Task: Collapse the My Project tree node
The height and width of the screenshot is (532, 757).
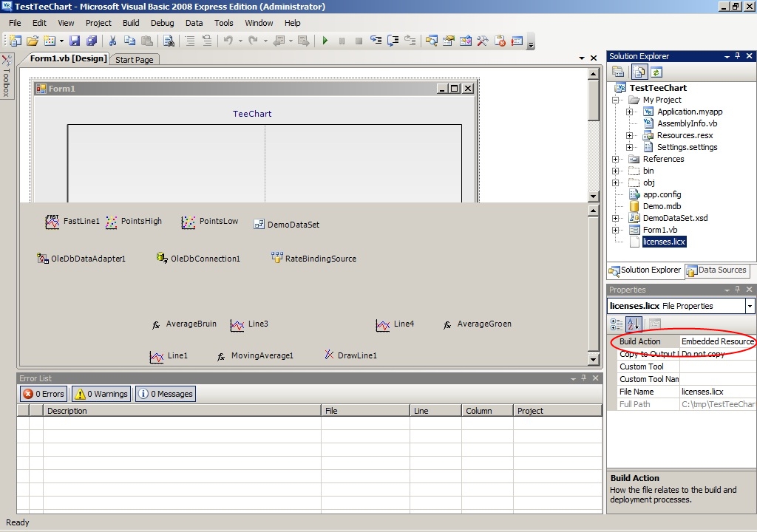Action: 616,100
